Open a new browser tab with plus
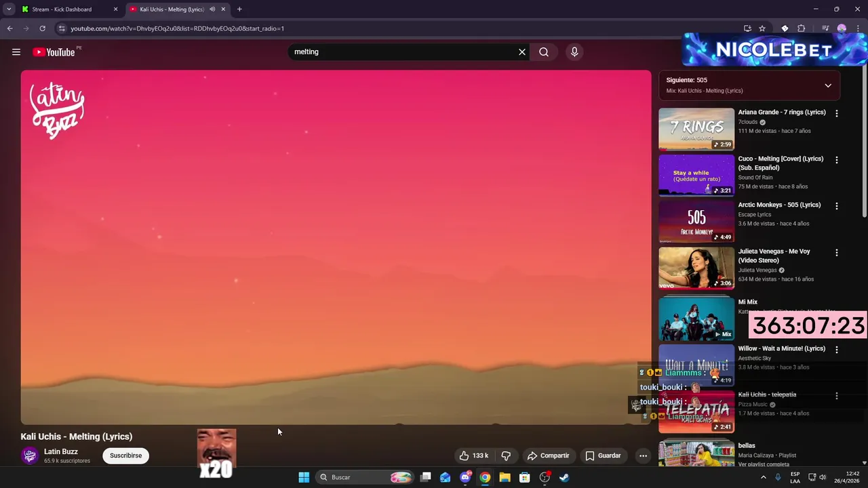868x488 pixels. pyautogui.click(x=239, y=9)
